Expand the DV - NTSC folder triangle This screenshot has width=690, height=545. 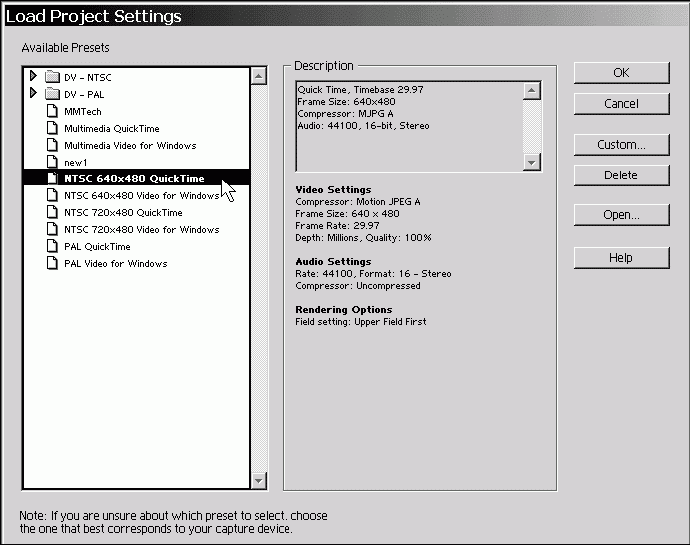click(x=33, y=76)
